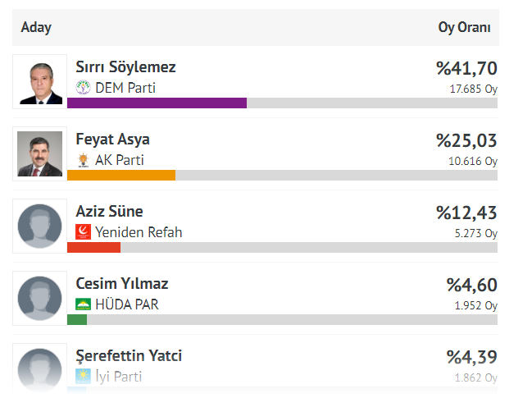Click the HÜDA PAR green logo
The image size is (532, 398).
pyautogui.click(x=83, y=304)
